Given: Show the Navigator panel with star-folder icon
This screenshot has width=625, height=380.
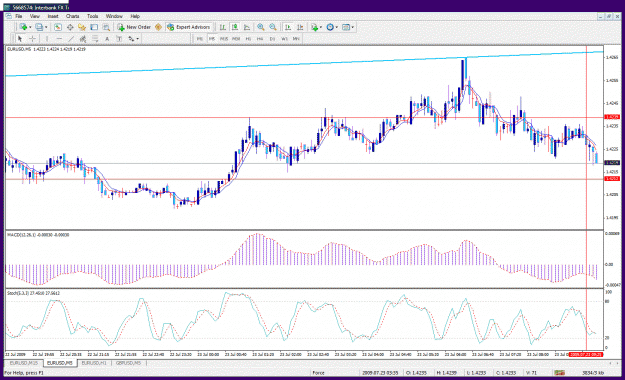Looking at the screenshot, I should point(82,27).
